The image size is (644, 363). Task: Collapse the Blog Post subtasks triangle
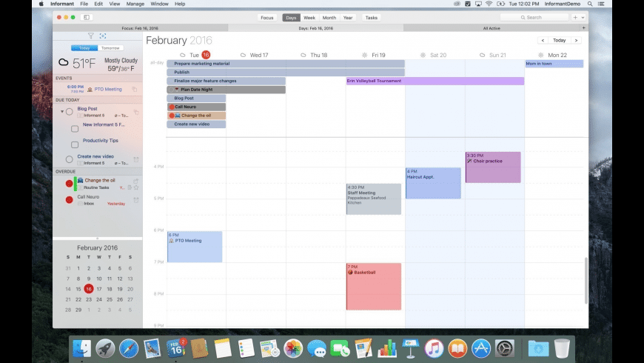(x=62, y=111)
